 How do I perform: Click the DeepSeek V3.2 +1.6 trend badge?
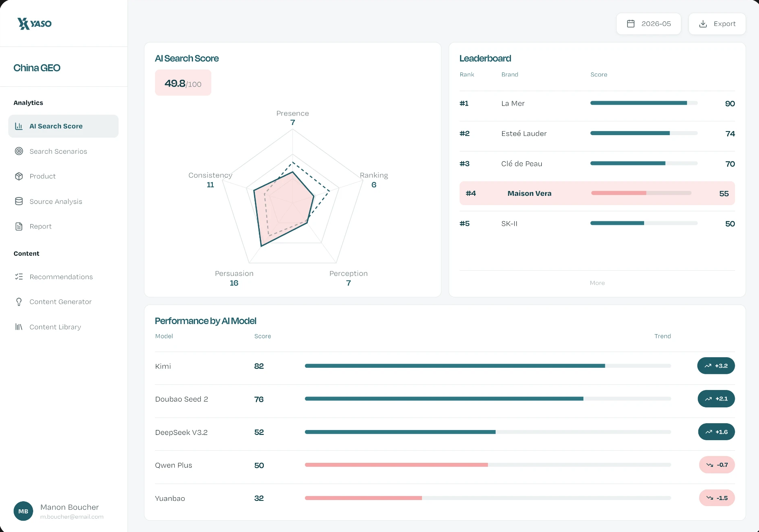coord(717,432)
